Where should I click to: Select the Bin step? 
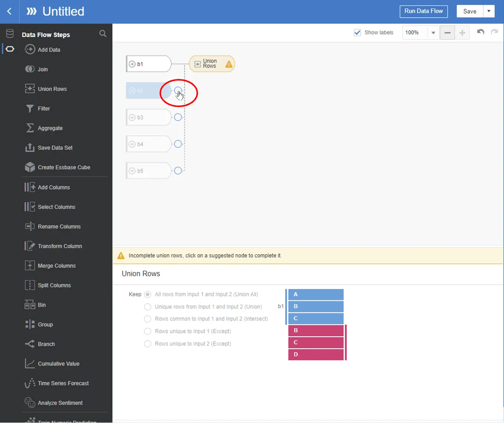(35, 305)
